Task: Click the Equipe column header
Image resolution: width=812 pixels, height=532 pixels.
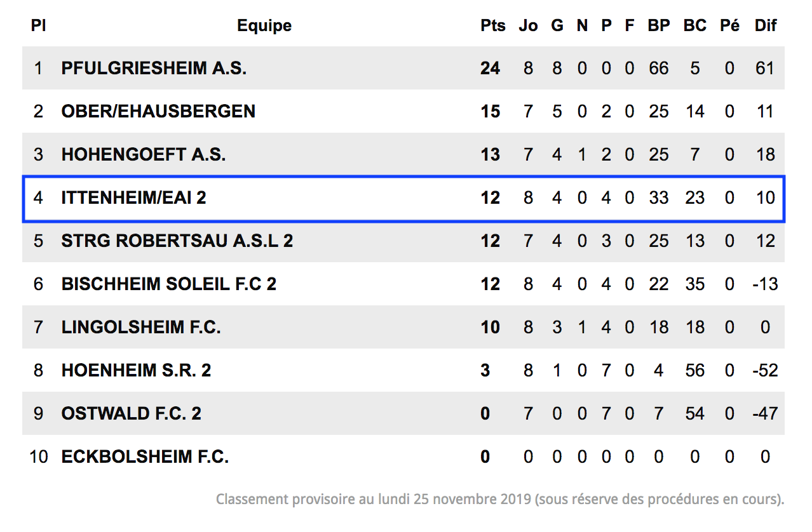Action: pyautogui.click(x=264, y=25)
